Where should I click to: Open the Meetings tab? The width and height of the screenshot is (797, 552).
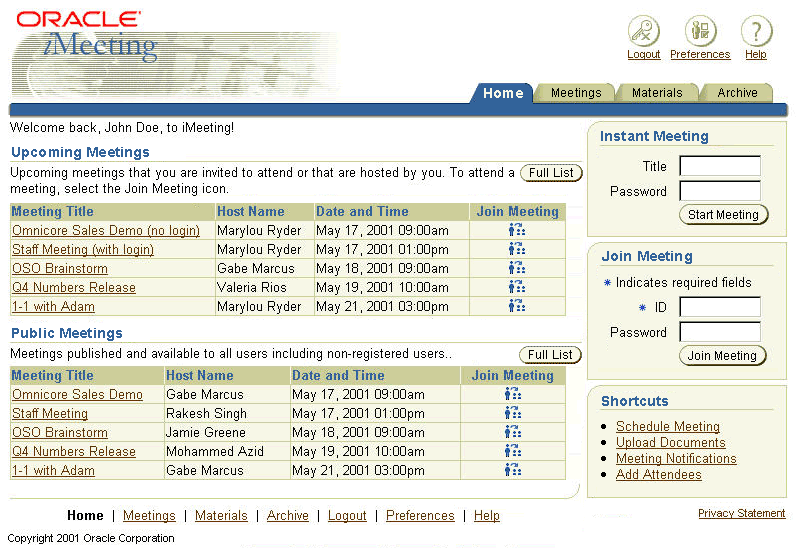point(576,93)
